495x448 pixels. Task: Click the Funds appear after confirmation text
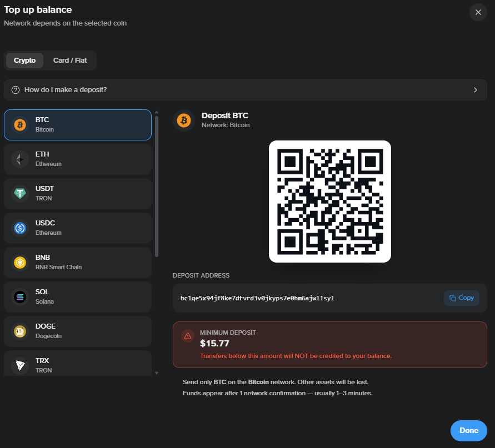point(278,393)
